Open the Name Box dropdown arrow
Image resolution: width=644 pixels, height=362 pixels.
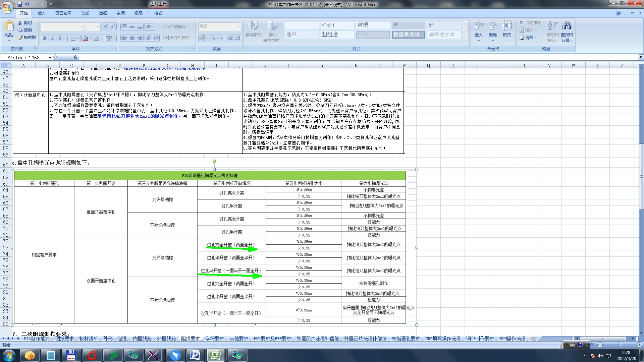click(50, 58)
